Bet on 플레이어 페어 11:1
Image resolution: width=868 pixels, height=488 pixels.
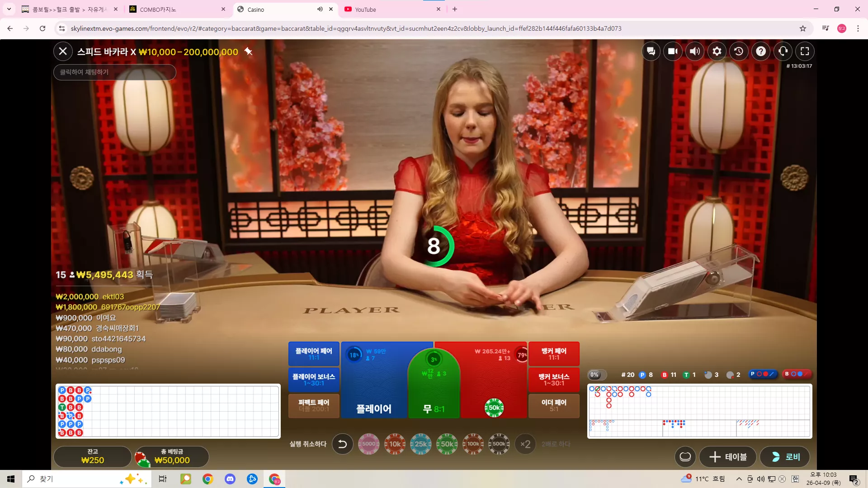point(314,354)
